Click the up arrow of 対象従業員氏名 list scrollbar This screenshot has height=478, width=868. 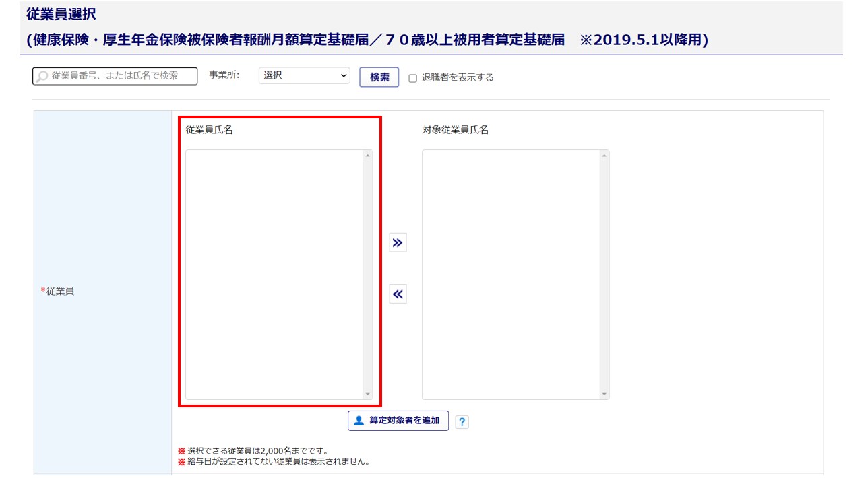[604, 156]
